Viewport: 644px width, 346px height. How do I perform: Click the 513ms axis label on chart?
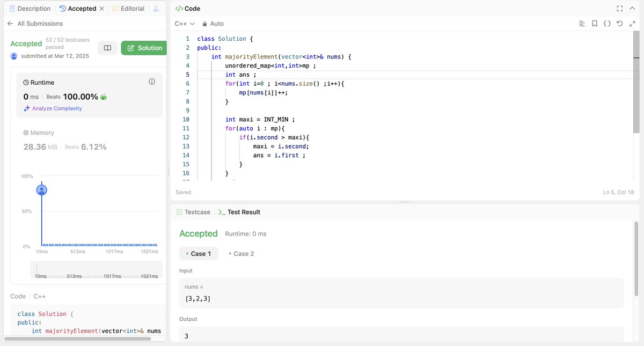[78, 251]
